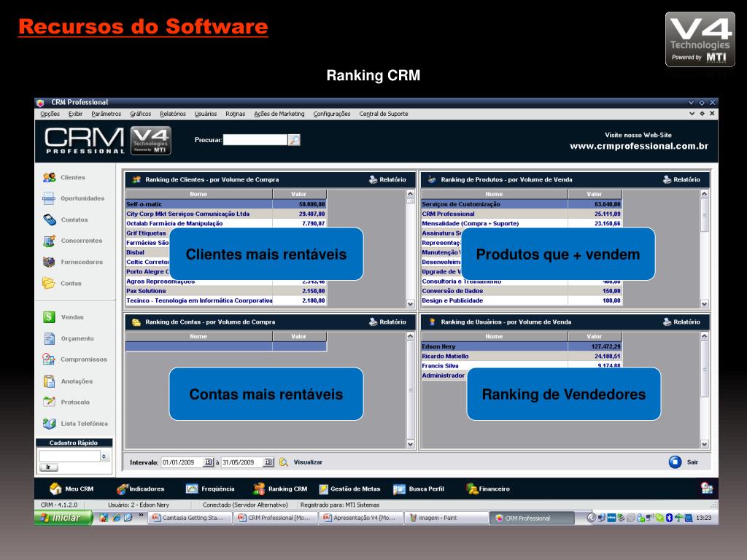Open the Oportunidades sidebar icon

[x=49, y=198]
